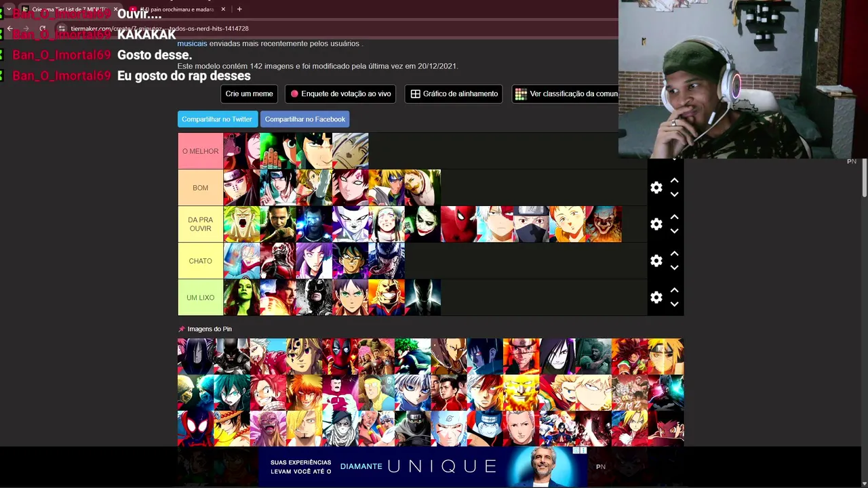Select the faceless Slender Man image in UM LIXO
This screenshot has height=488, width=868.
click(x=422, y=298)
